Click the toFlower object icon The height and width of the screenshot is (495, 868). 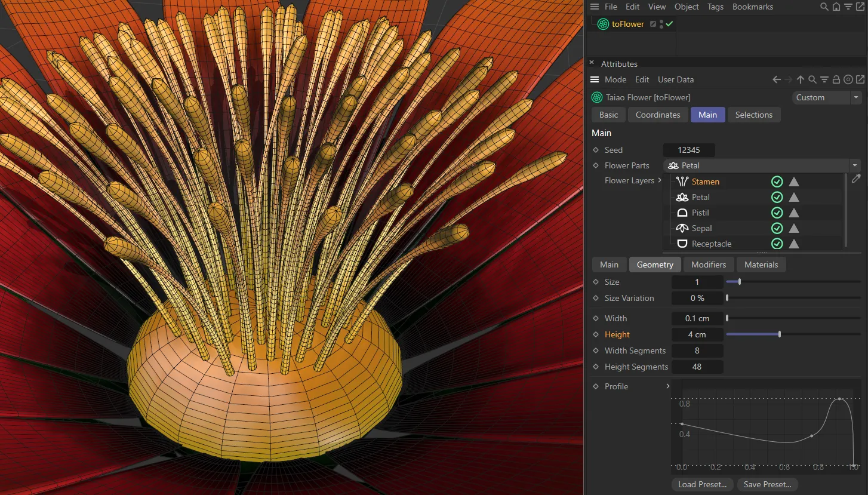coord(602,24)
